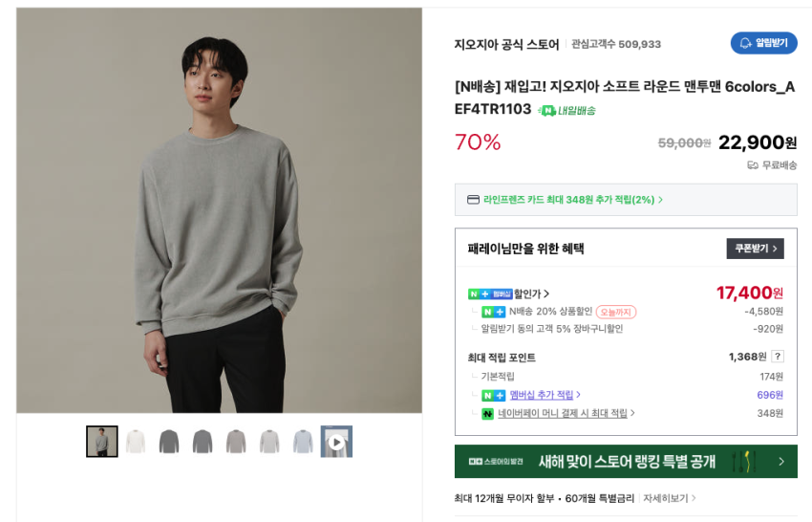Click the 알림받기 notification bell button
Viewport: 812px width, 522px height.
763,43
